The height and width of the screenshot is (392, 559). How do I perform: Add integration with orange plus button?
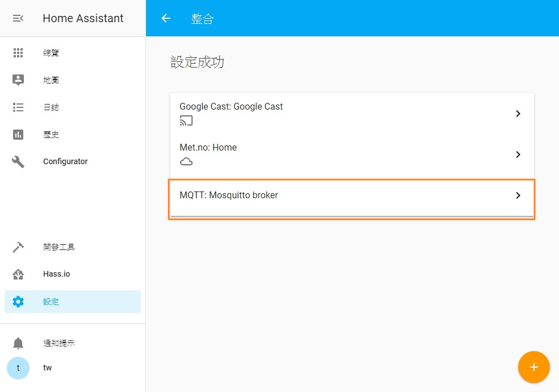[x=533, y=367]
